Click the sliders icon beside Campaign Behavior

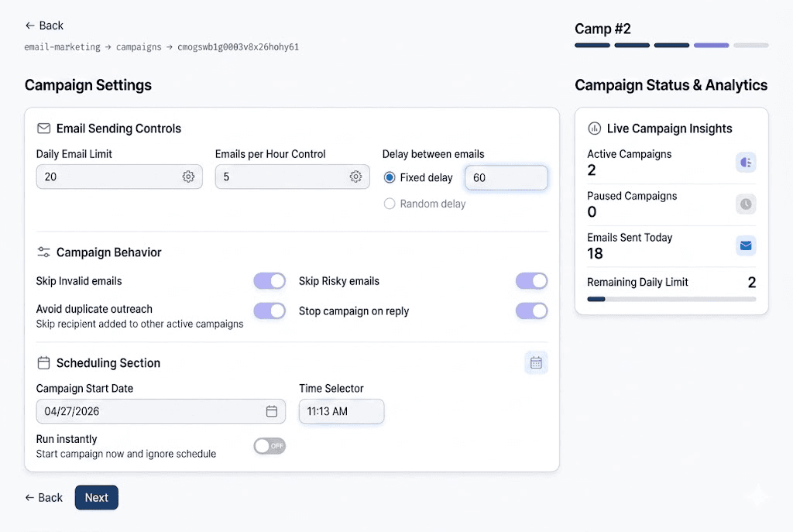coord(44,252)
